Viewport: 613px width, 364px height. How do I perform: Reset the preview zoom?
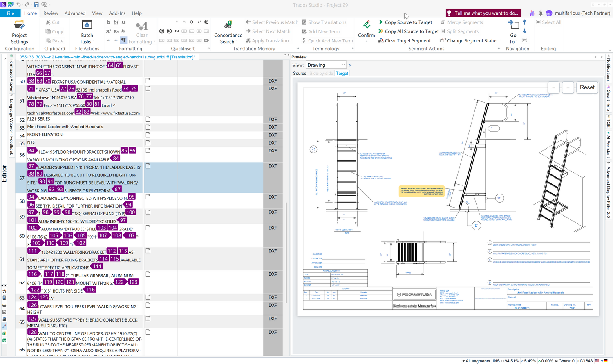(x=587, y=87)
